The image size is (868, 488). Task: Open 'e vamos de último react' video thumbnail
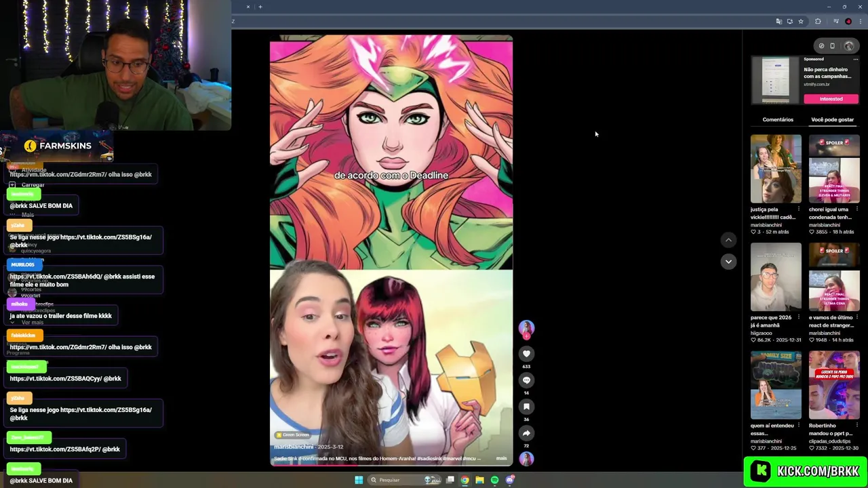coord(834,277)
